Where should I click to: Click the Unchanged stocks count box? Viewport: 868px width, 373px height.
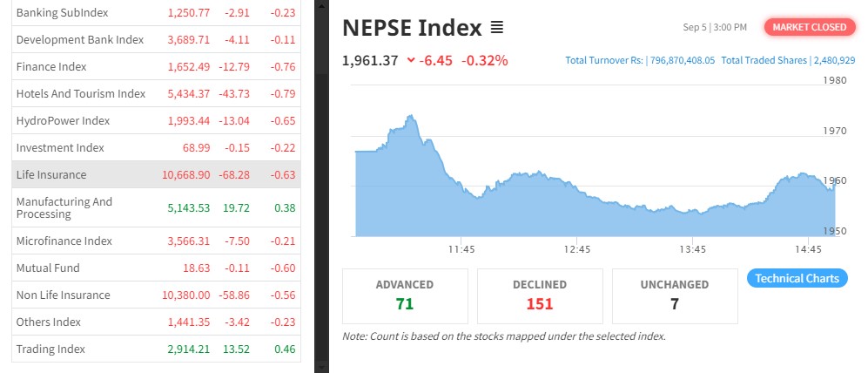(x=675, y=295)
